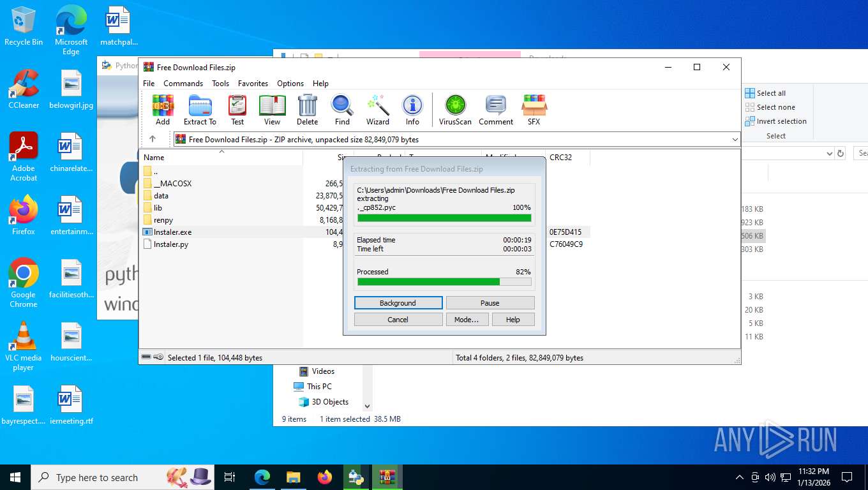The height and width of the screenshot is (490, 868).
Task: Click the Processed progress bar
Action: click(444, 281)
